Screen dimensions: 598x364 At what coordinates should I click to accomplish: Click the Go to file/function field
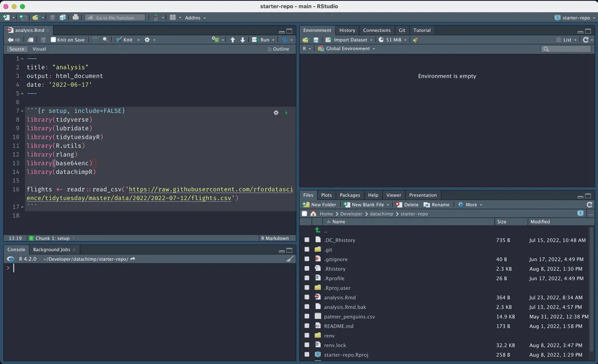pyautogui.click(x=115, y=17)
